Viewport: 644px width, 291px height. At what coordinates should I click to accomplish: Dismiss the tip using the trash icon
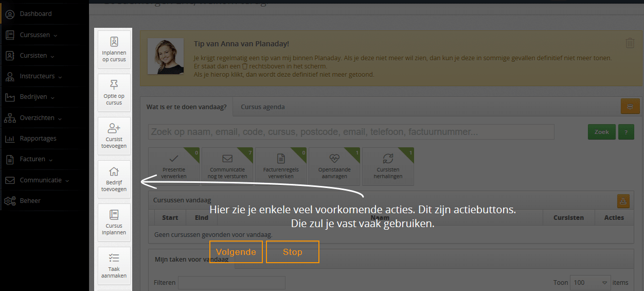coord(630,43)
